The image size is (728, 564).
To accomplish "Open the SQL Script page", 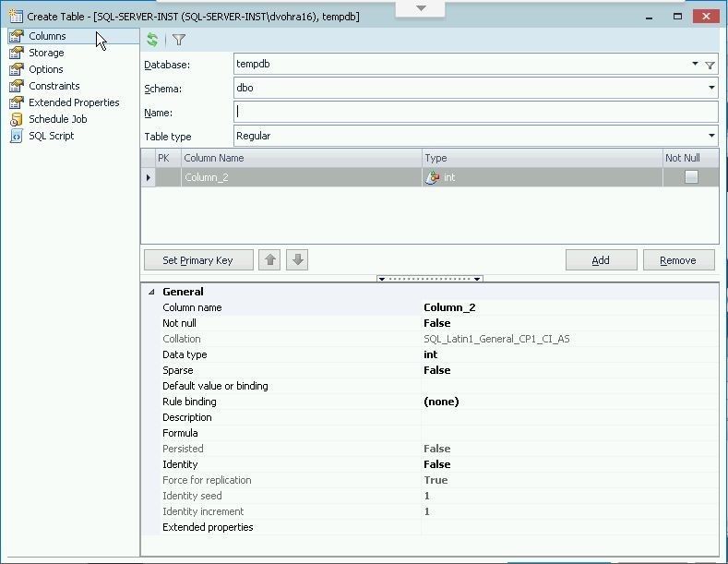I will 51,136.
